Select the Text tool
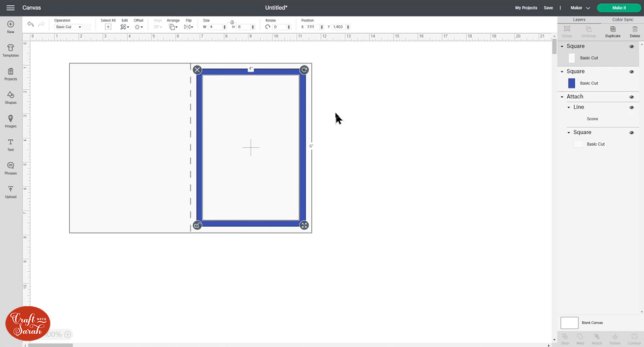The height and width of the screenshot is (347, 644). tap(10, 144)
